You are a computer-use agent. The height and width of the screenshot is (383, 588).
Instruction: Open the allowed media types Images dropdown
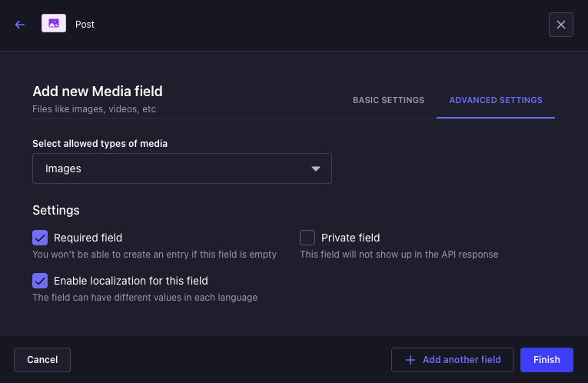click(181, 168)
